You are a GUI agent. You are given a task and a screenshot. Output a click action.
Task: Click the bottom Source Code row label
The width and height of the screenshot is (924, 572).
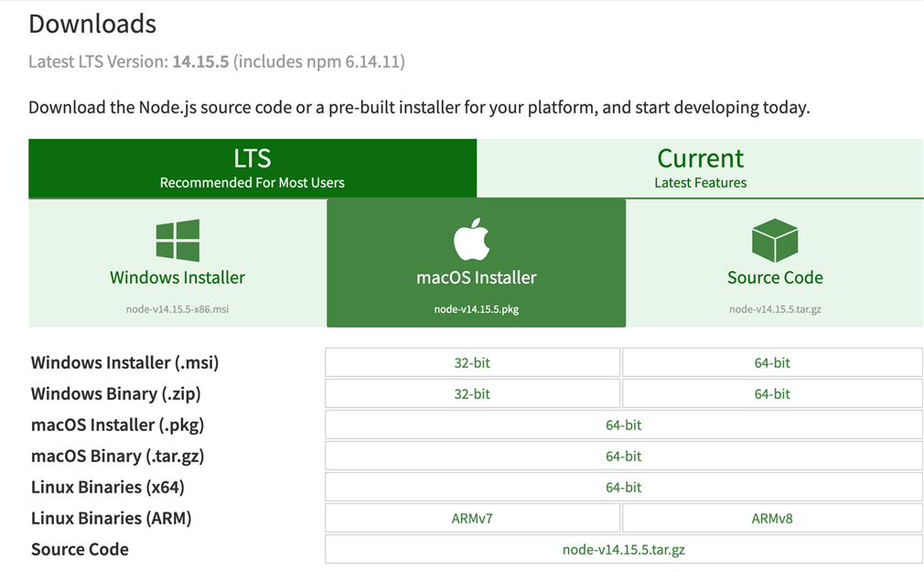pos(80,550)
